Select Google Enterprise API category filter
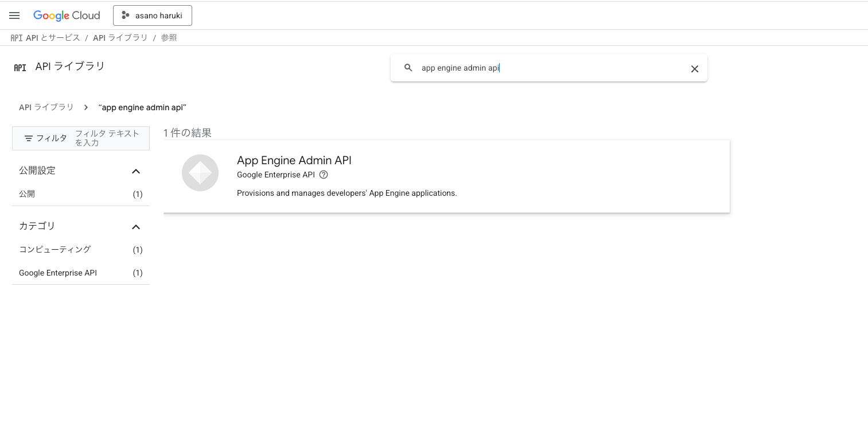Screen dimensions: 868x426 click(x=81, y=273)
